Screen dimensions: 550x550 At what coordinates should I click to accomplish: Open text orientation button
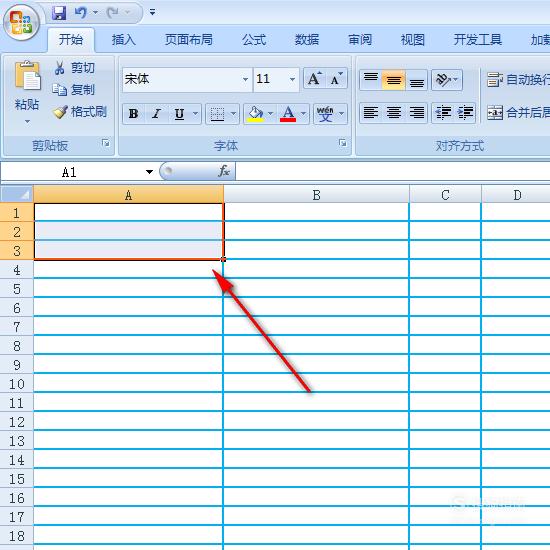(x=447, y=80)
